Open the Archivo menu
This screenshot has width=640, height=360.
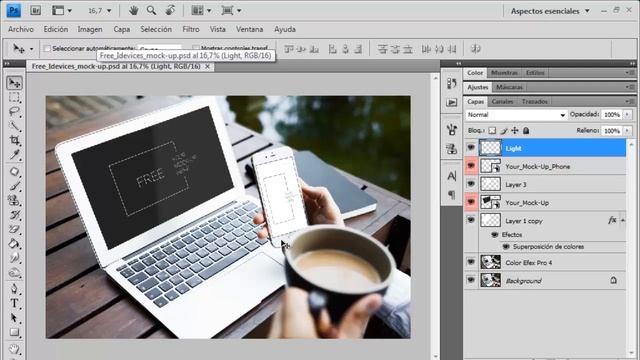[x=21, y=29]
